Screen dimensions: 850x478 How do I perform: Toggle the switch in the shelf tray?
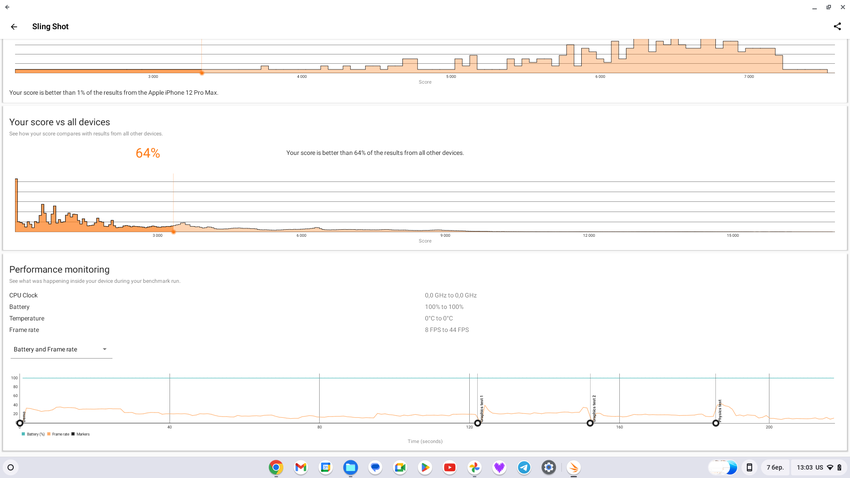coord(723,467)
